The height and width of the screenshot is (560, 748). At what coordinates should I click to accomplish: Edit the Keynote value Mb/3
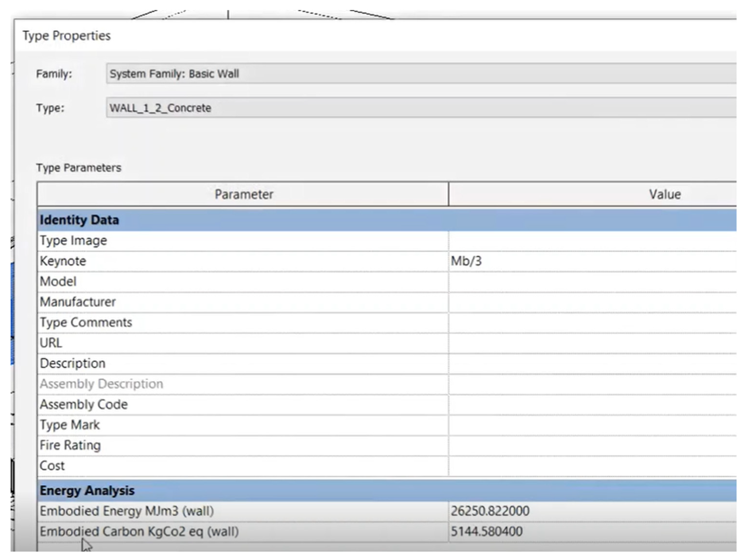[x=592, y=261]
